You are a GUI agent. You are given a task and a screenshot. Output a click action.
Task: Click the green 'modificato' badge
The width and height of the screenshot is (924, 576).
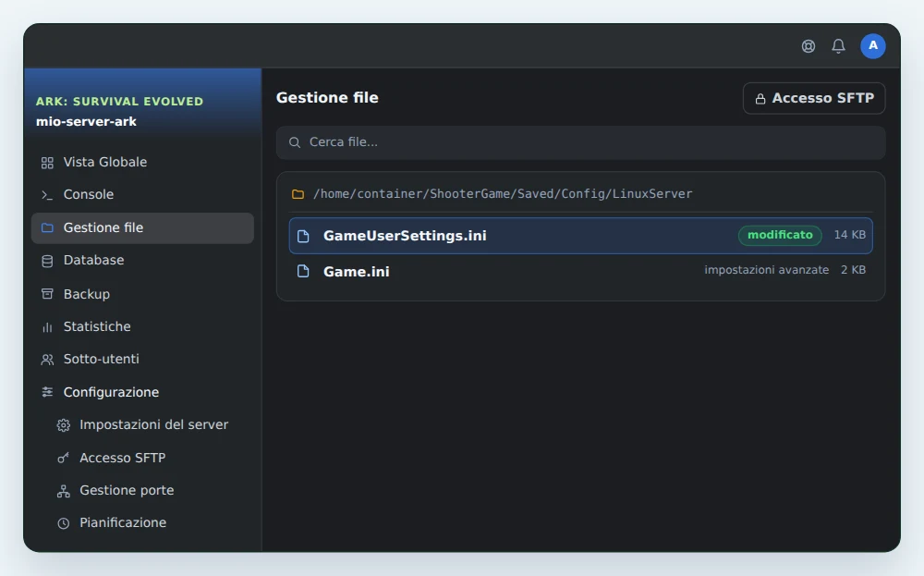[780, 235]
